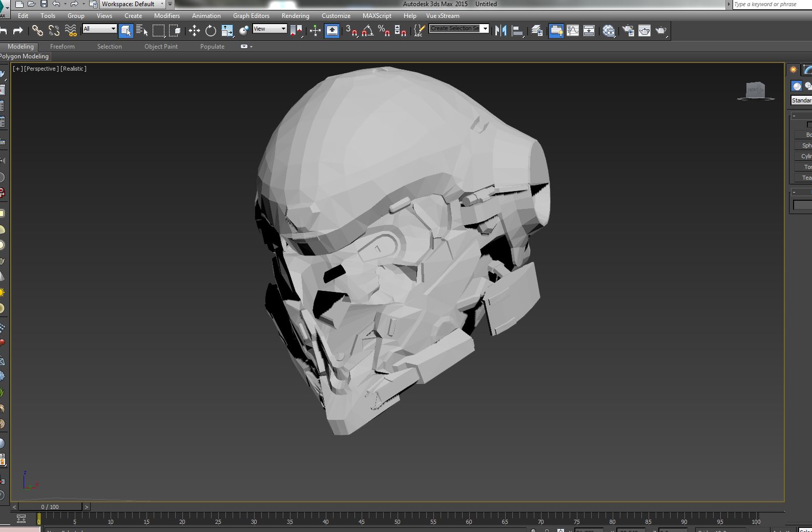Image resolution: width=812 pixels, height=532 pixels.
Task: Open the ribbon display options dropdown
Action: 246,47
